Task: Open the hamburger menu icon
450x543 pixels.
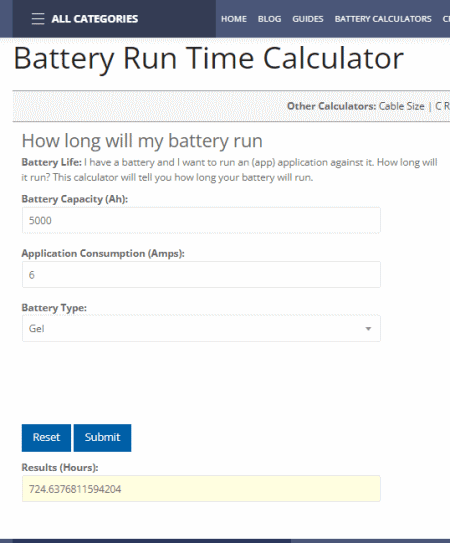Action: pyautogui.click(x=38, y=19)
